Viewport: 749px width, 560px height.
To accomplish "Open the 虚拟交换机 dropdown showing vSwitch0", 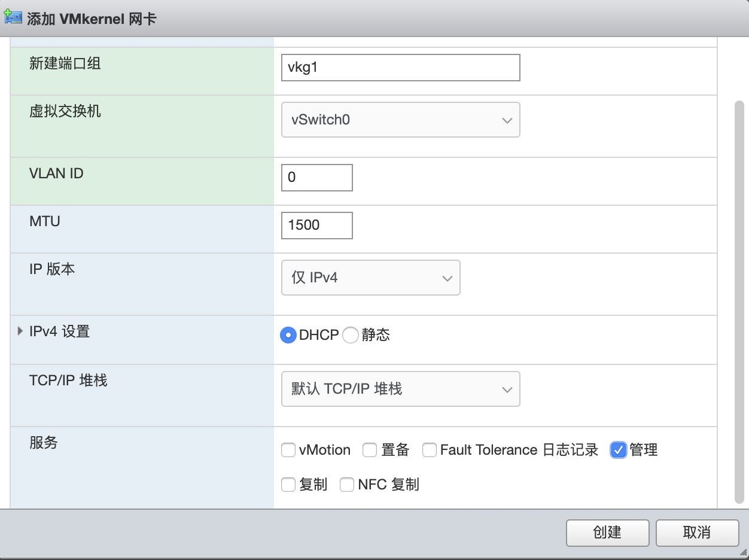I will tap(400, 120).
